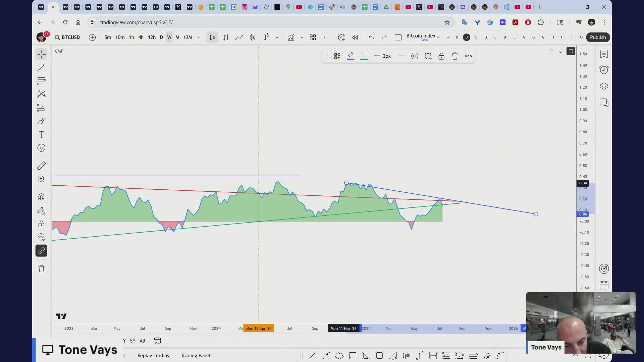
Task: Expand the timeframe interval dropdown
Action: 199,37
